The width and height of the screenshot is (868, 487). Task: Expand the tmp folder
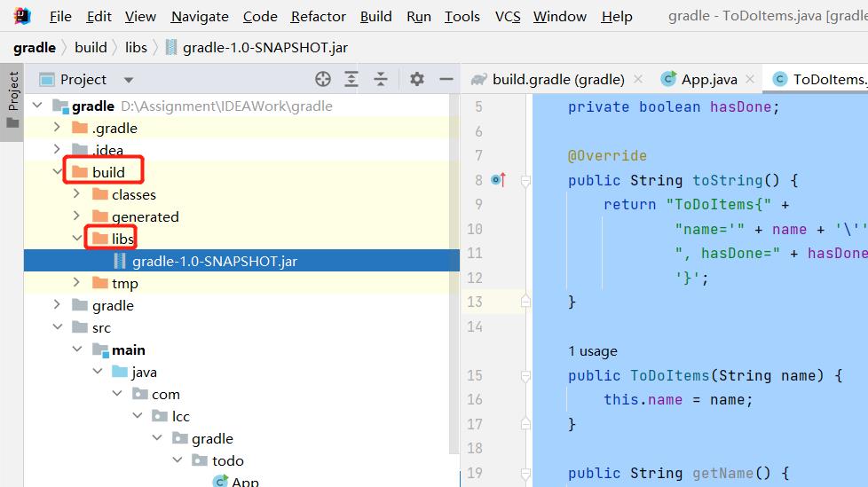tap(77, 282)
